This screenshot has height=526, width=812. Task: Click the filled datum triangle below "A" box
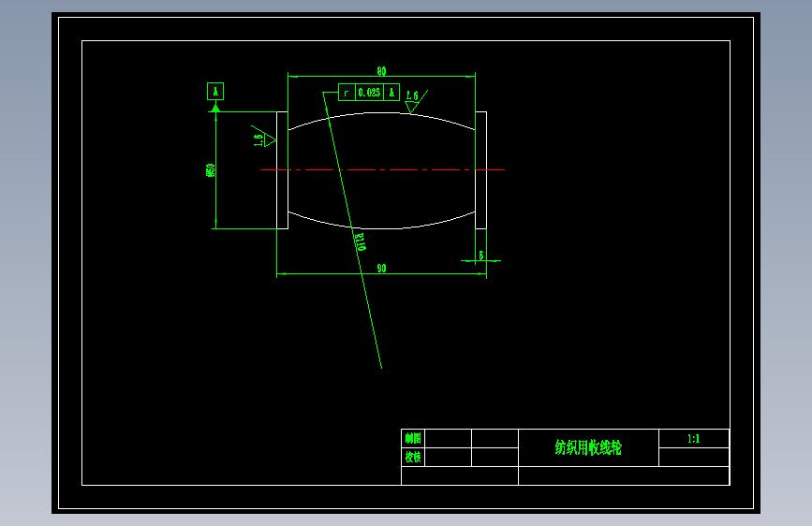point(215,108)
